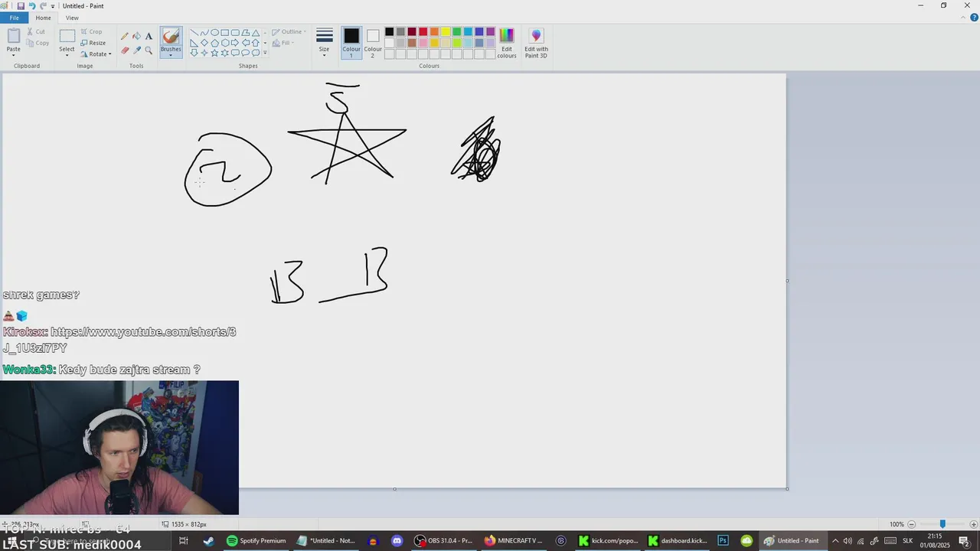Click the Resize button
The width and height of the screenshot is (980, 551).
point(93,43)
